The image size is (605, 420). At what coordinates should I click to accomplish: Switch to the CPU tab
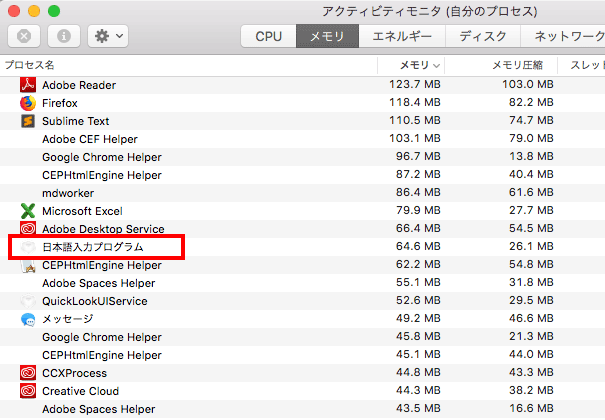pyautogui.click(x=269, y=36)
